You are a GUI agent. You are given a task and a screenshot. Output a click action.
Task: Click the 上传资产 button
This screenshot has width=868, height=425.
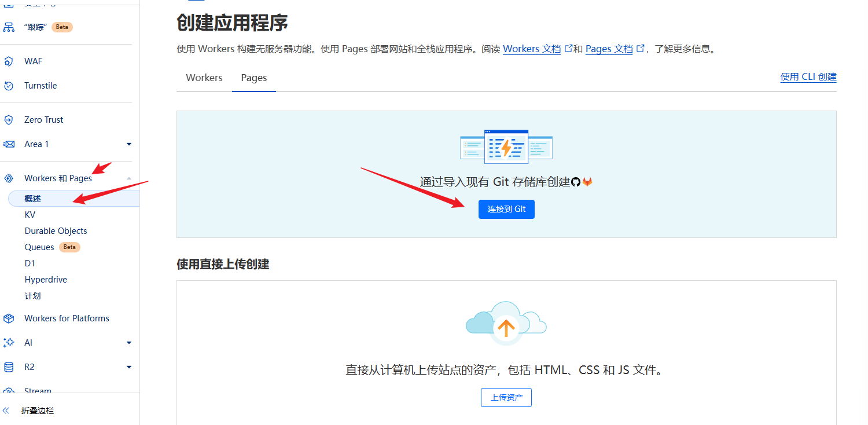506,397
